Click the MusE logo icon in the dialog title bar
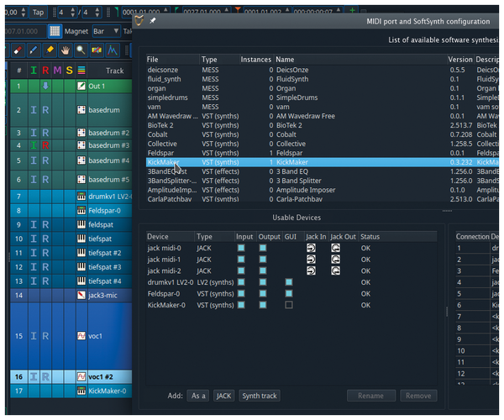504x420 pixels. [x=139, y=21]
